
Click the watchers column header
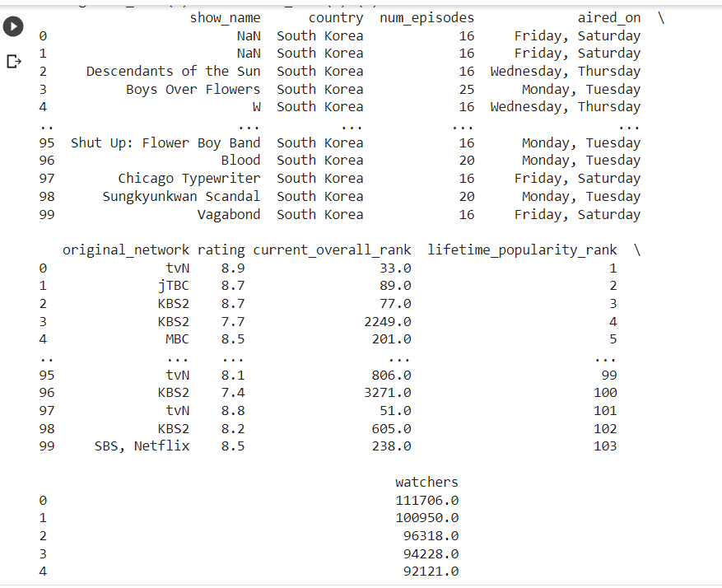(426, 482)
